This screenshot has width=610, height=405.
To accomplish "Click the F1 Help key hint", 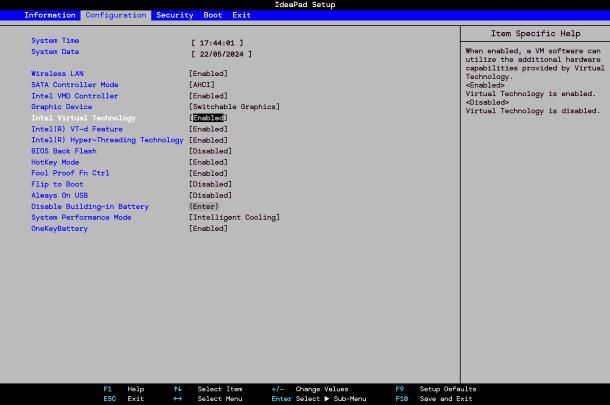I will pyautogui.click(x=124, y=389).
